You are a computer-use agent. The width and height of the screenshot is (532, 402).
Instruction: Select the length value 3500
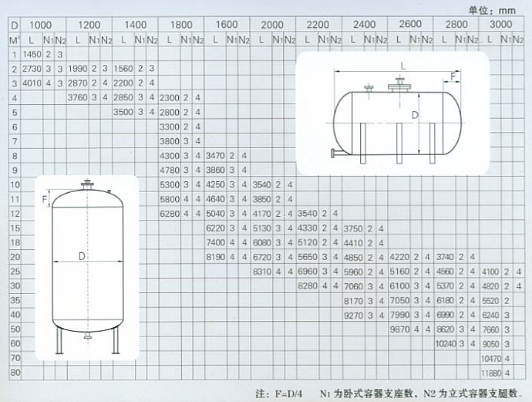pos(123,112)
